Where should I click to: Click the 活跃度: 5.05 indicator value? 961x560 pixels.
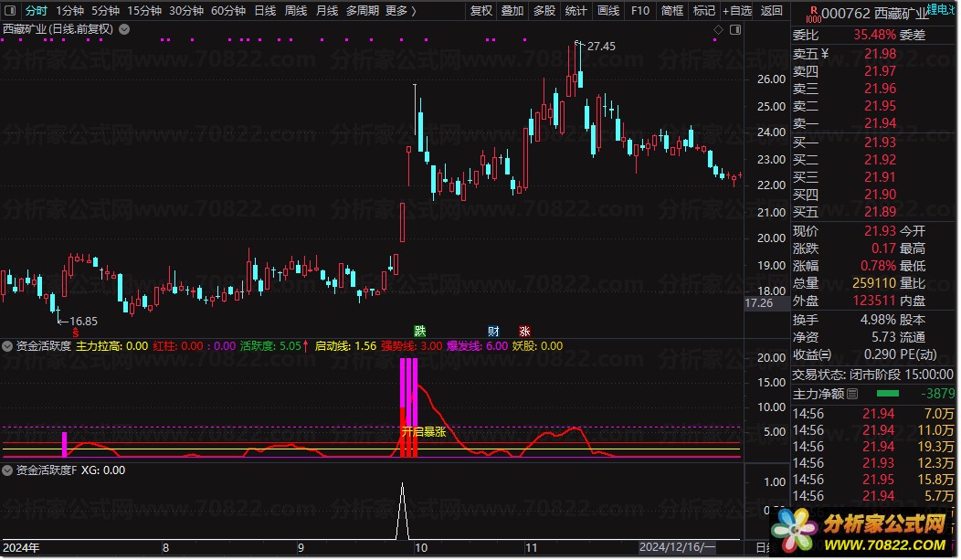click(270, 346)
